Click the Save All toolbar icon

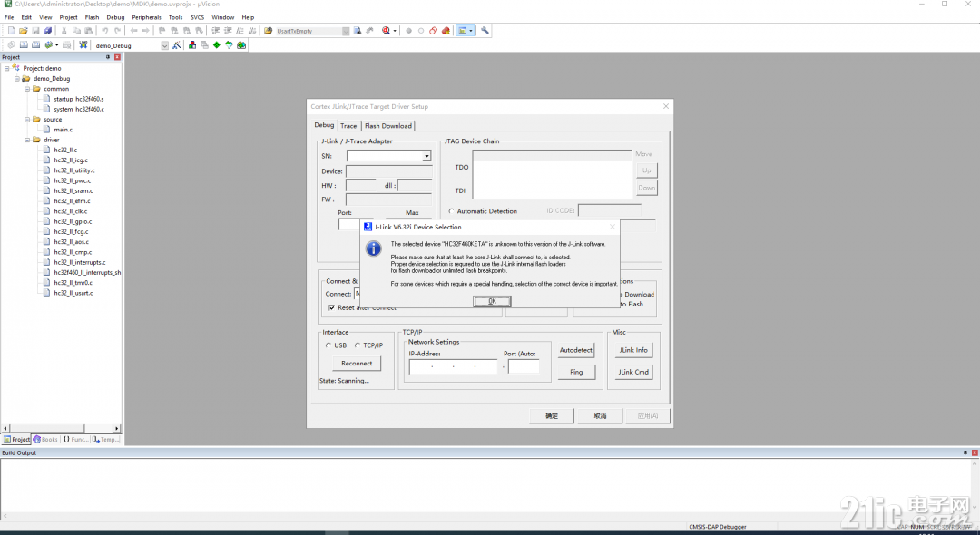click(x=47, y=31)
